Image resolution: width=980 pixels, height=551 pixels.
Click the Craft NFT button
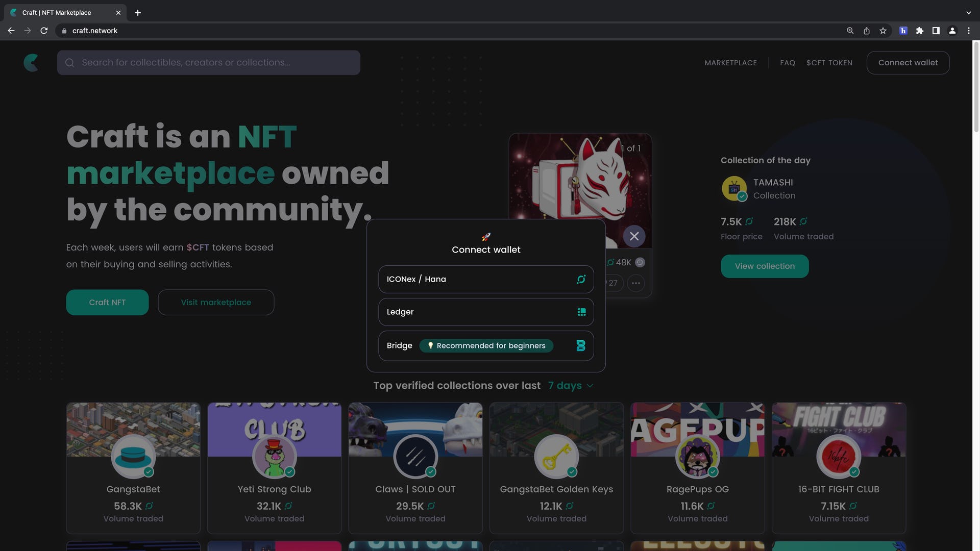107,303
